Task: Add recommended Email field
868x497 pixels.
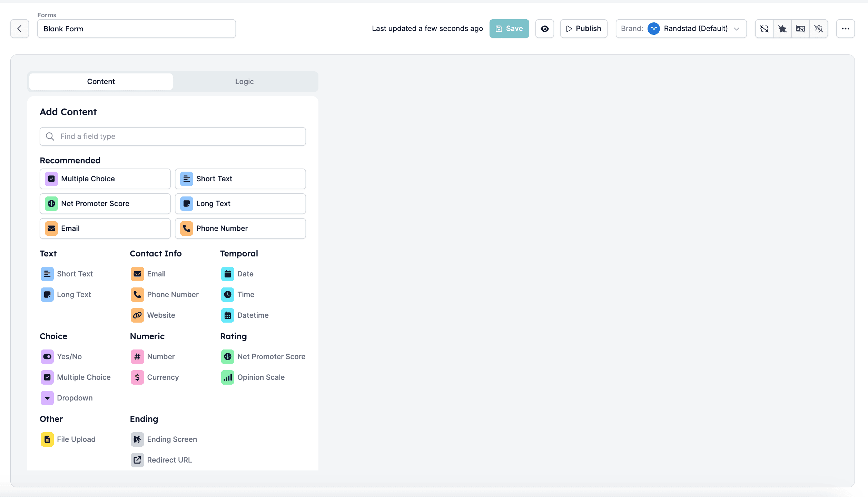Action: (105, 229)
